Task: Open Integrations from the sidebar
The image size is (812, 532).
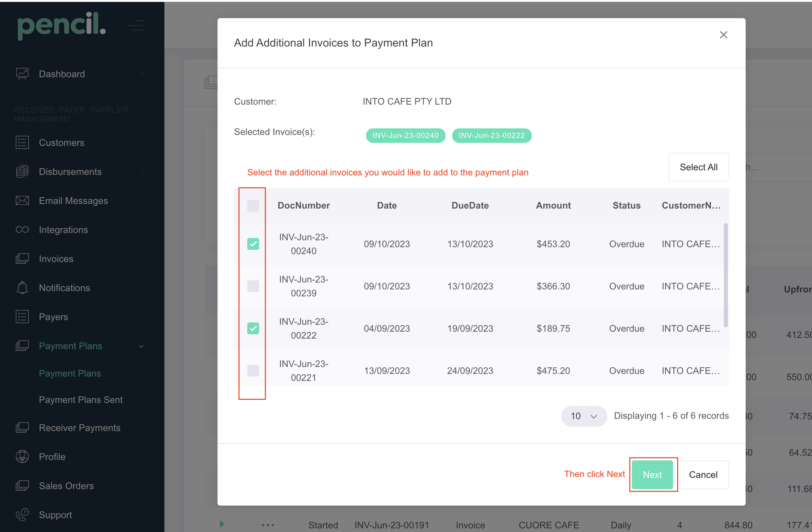Action: pyautogui.click(x=63, y=229)
